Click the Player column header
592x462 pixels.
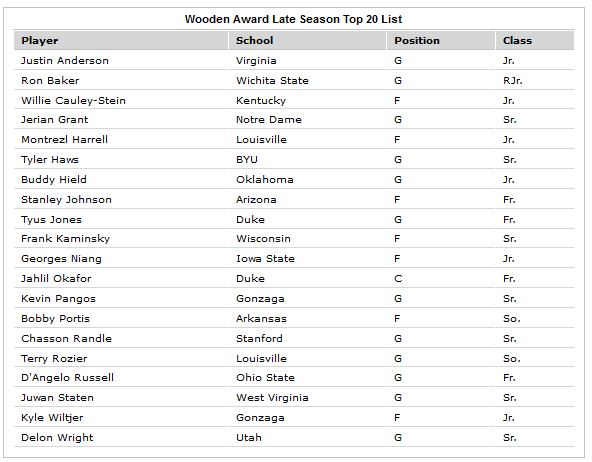tap(40, 41)
